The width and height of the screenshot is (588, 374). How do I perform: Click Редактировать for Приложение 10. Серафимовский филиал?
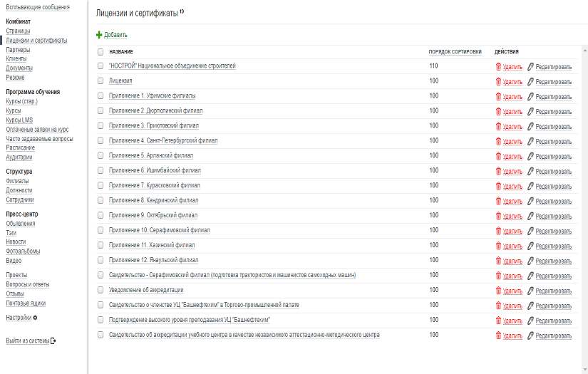click(553, 231)
